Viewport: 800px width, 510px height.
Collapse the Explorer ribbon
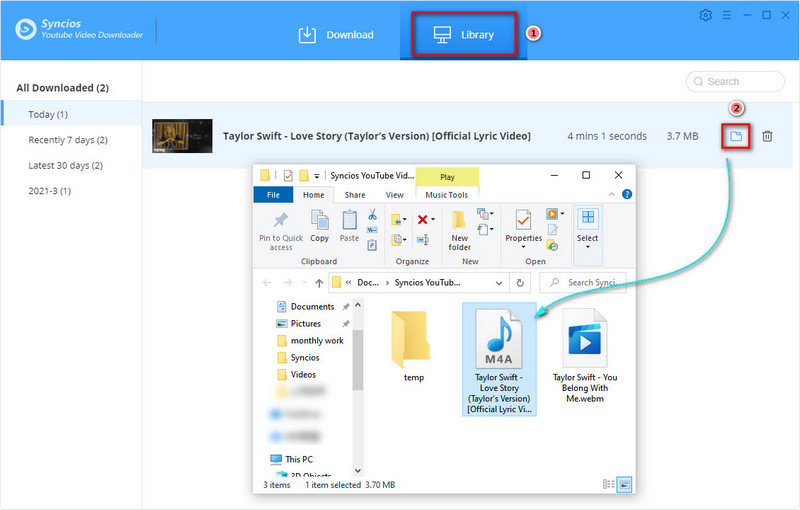pos(611,194)
